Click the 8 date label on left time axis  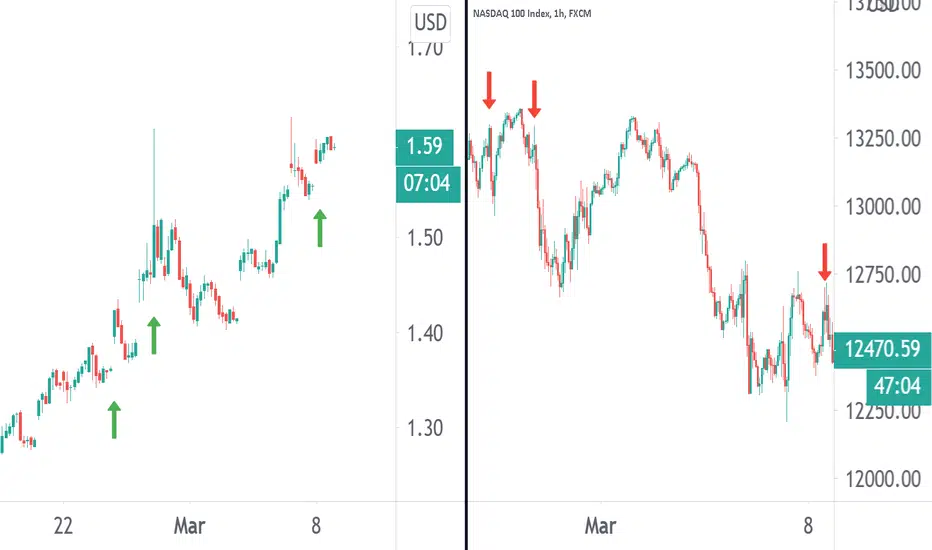click(x=316, y=526)
